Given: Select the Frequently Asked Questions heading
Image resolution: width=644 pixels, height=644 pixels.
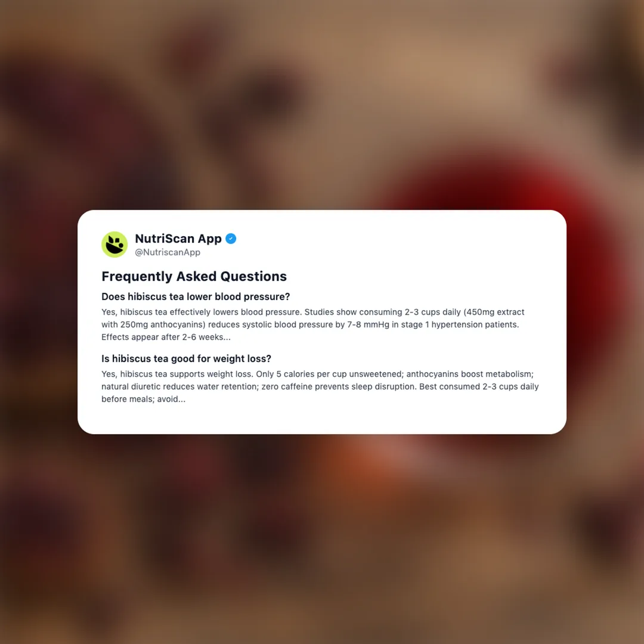Looking at the screenshot, I should coord(194,277).
